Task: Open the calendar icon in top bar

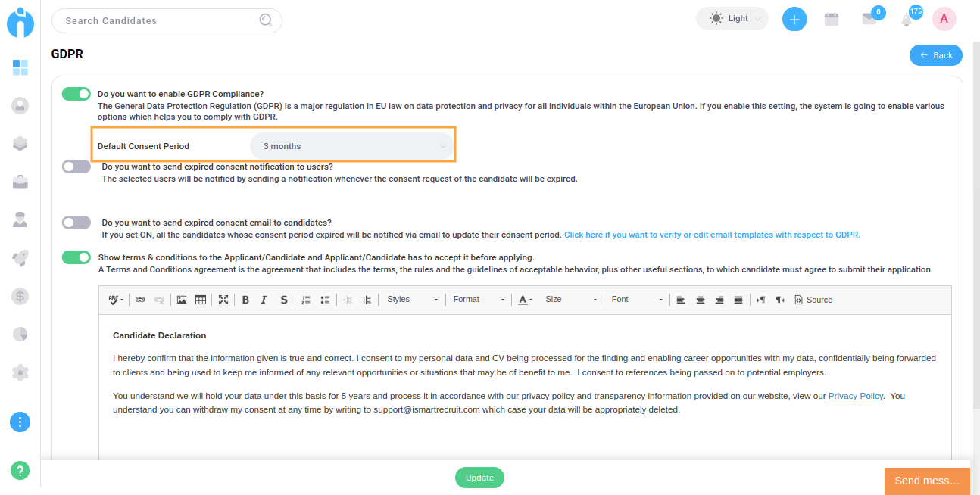Action: pos(832,20)
